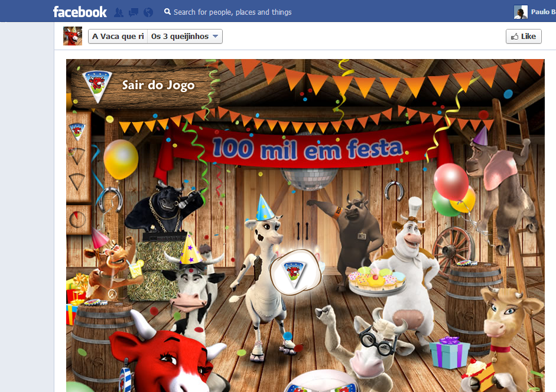Click the Facebook logo

click(x=80, y=12)
